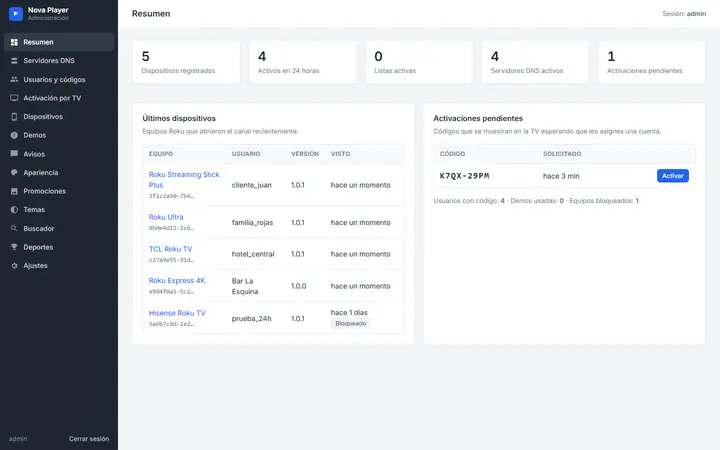Click the EQUIPO column header
This screenshot has width=720, height=450.
point(161,154)
